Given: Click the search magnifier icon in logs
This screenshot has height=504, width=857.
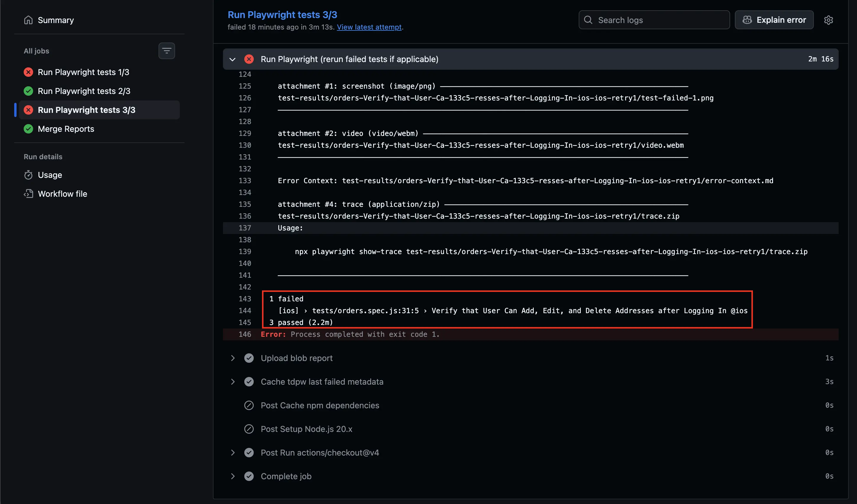Looking at the screenshot, I should (x=588, y=20).
